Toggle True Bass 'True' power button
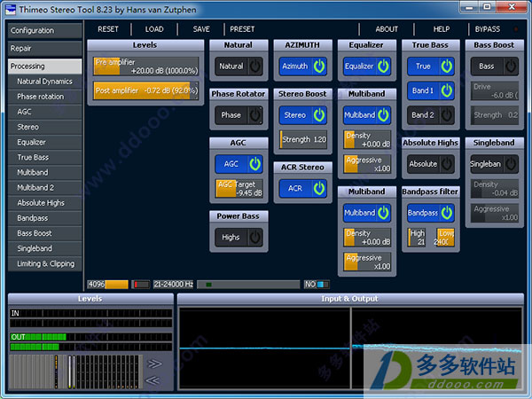 click(431, 66)
